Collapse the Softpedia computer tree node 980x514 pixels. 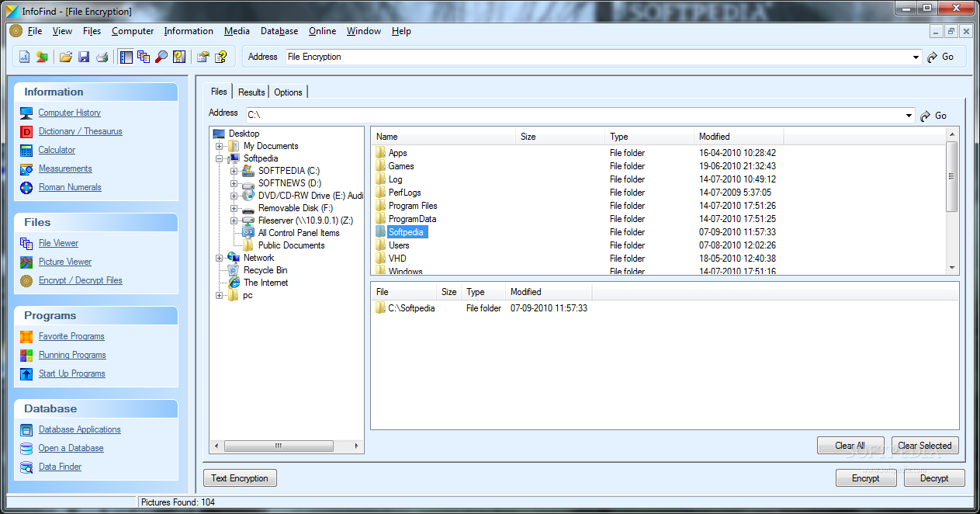click(220, 158)
